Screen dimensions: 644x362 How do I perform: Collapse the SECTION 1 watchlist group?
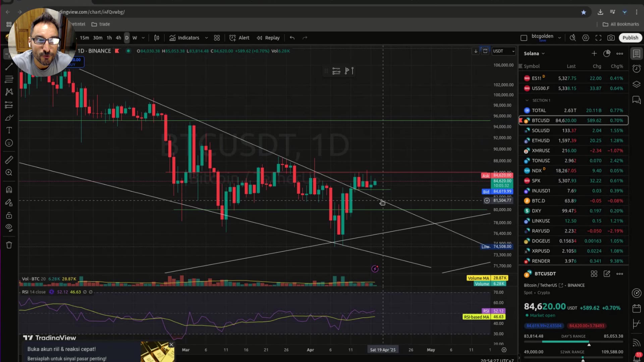tap(527, 100)
